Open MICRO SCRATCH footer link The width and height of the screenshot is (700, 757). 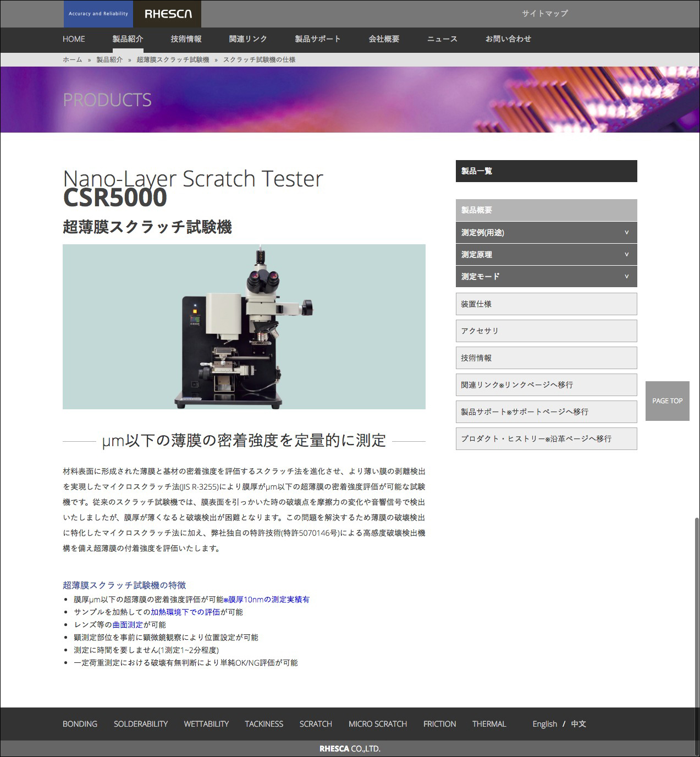tap(378, 724)
